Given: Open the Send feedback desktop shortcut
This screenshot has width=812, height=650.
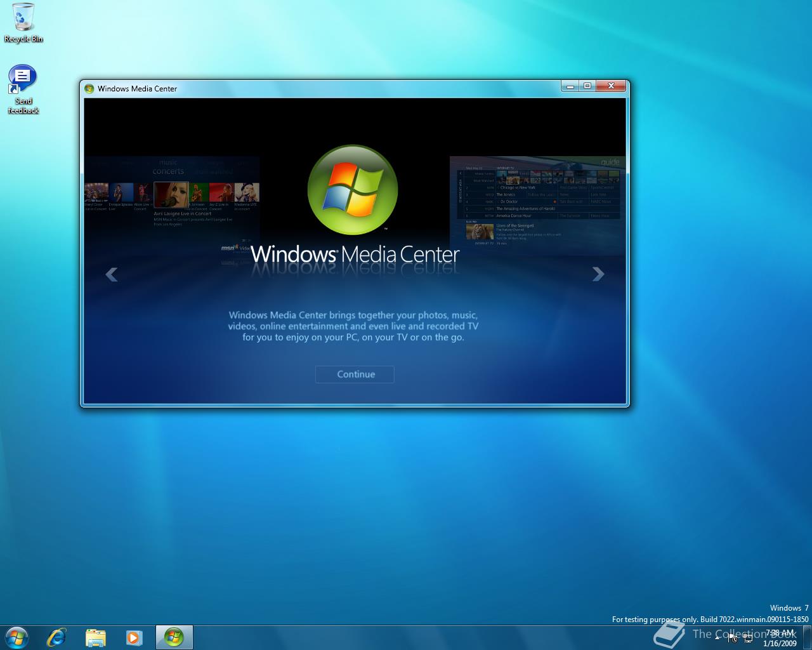Looking at the screenshot, I should click(23, 90).
